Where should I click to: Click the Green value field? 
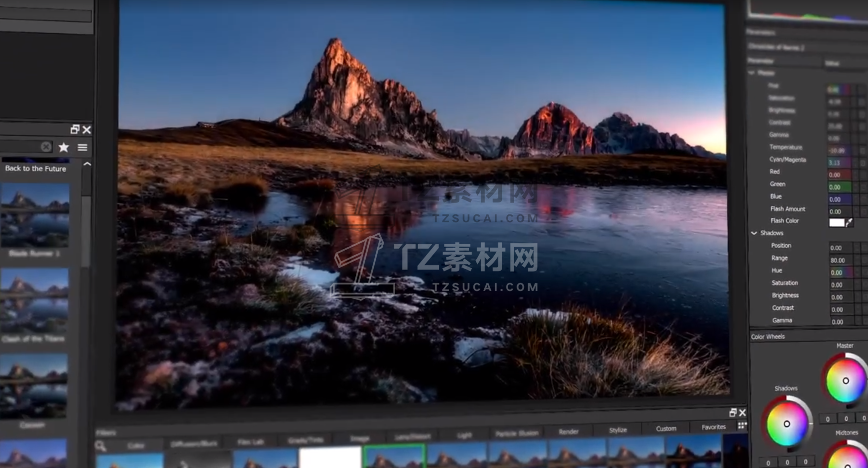pyautogui.click(x=840, y=187)
